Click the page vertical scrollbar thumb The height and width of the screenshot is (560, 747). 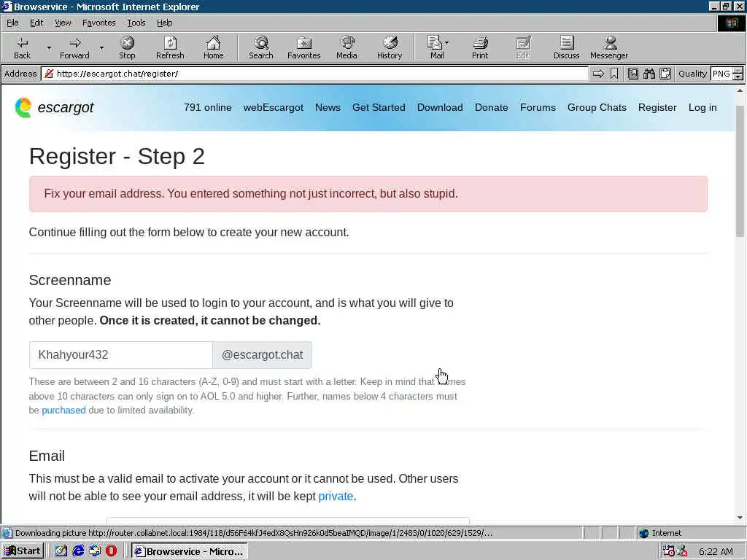740,171
